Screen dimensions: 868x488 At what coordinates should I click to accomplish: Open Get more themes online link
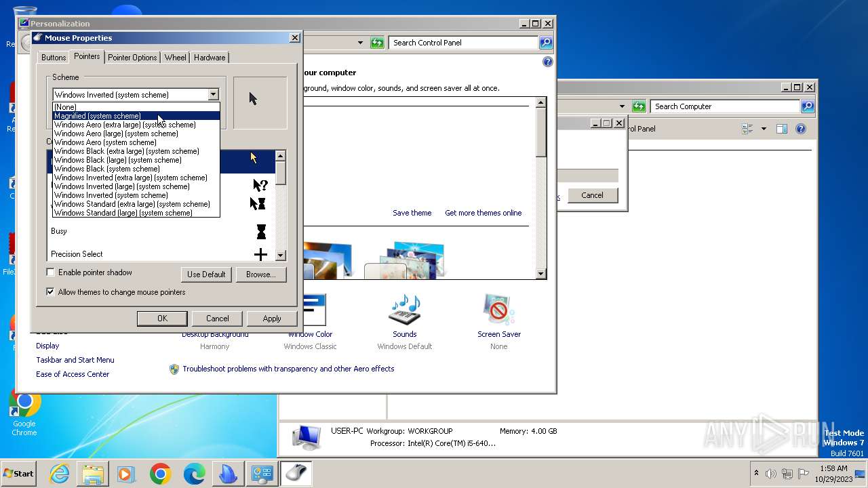click(484, 213)
